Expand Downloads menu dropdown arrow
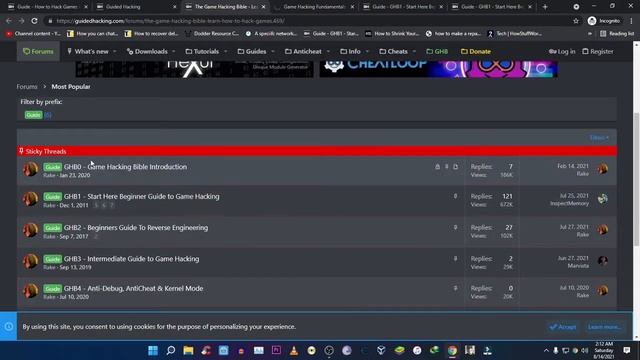 point(173,51)
